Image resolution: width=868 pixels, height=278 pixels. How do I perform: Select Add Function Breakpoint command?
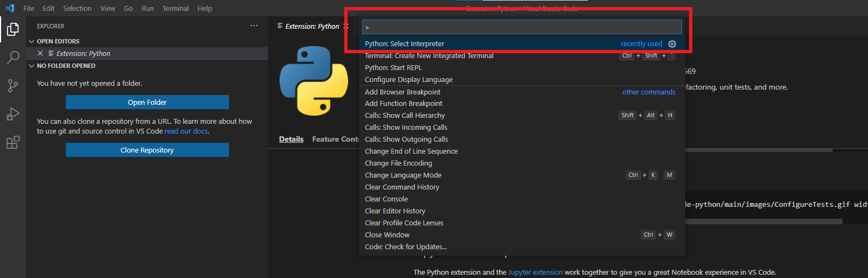click(x=522, y=103)
